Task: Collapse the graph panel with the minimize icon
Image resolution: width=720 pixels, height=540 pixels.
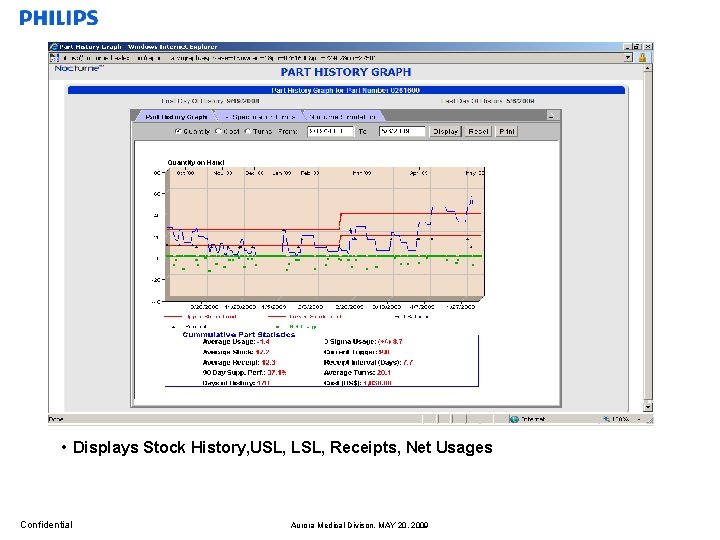Action: click(551, 116)
